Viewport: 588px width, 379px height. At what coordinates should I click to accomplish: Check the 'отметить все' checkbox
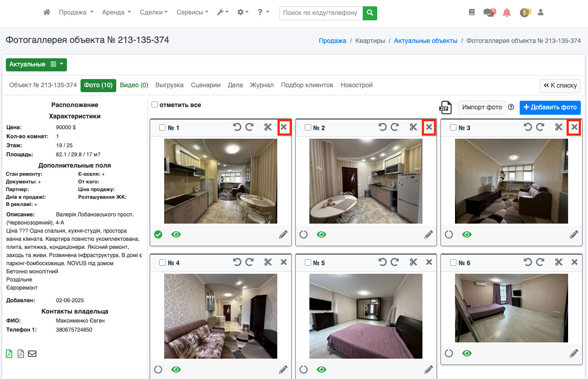tap(155, 105)
